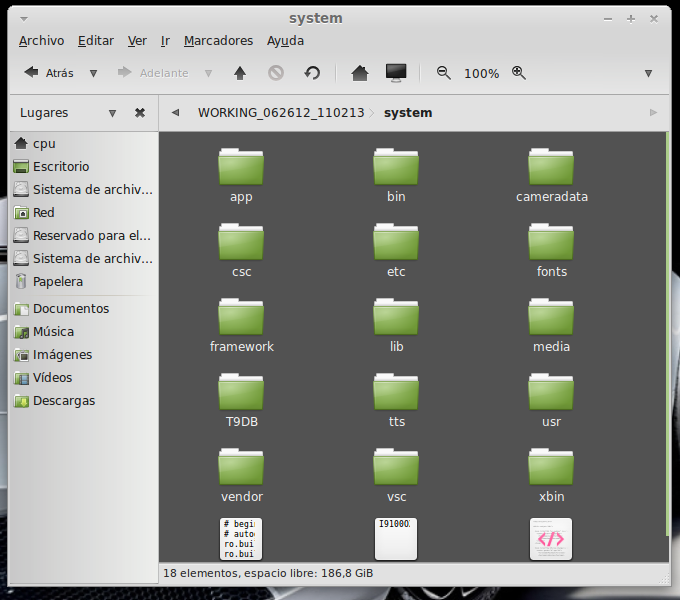Open the Lugares sidebar selector dropdown

112,113
